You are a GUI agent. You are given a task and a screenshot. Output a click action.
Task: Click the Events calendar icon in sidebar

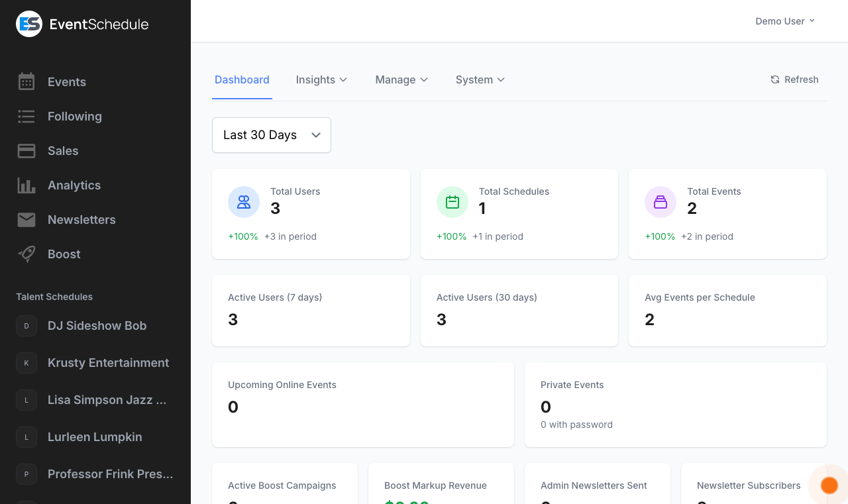point(26,81)
